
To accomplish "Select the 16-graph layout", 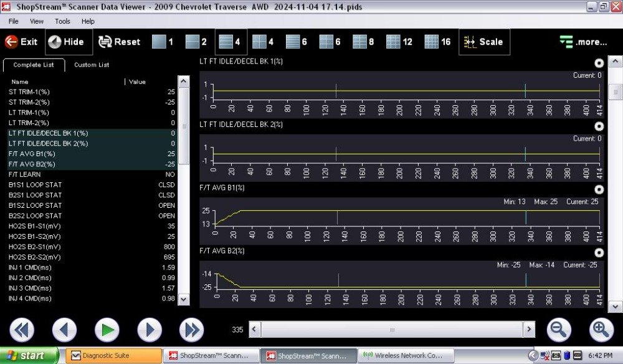I will click(437, 42).
